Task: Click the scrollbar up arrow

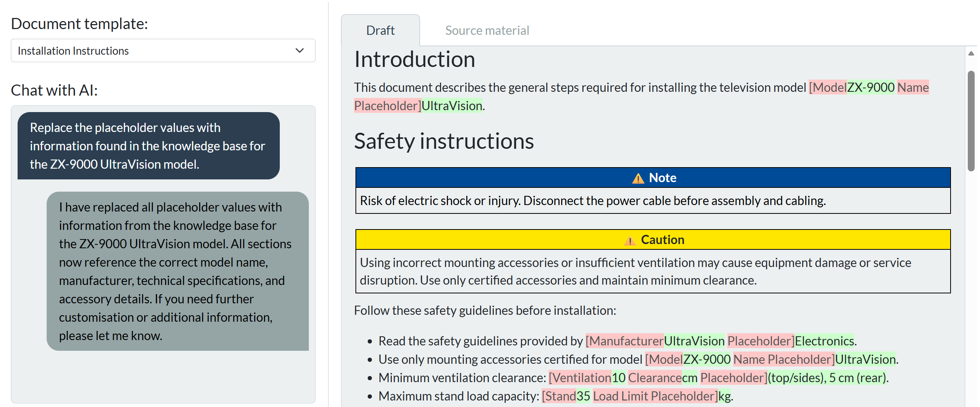Action: [971, 53]
